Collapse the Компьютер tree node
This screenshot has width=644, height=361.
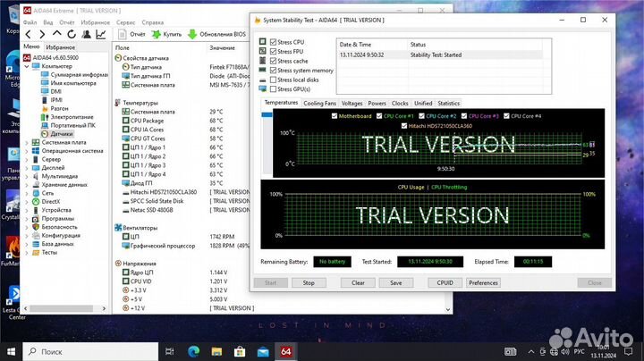27,66
